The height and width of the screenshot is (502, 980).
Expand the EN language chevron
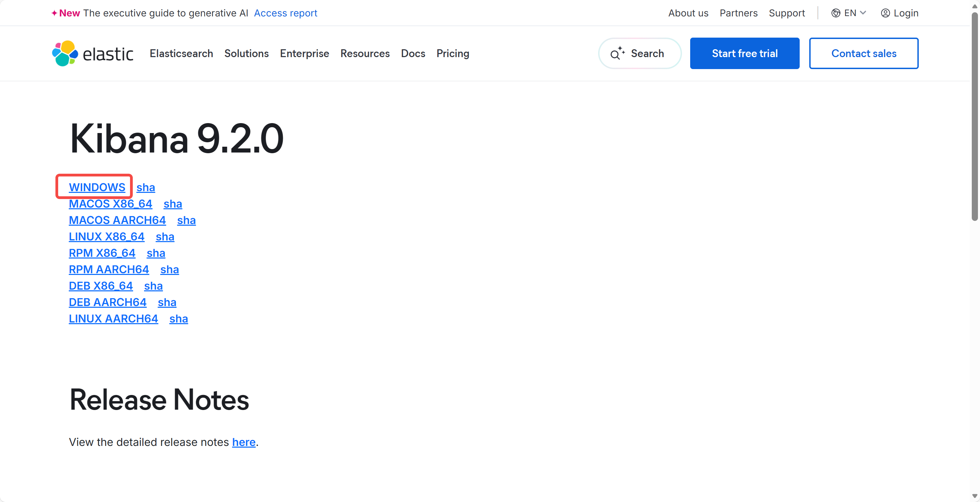pyautogui.click(x=863, y=13)
